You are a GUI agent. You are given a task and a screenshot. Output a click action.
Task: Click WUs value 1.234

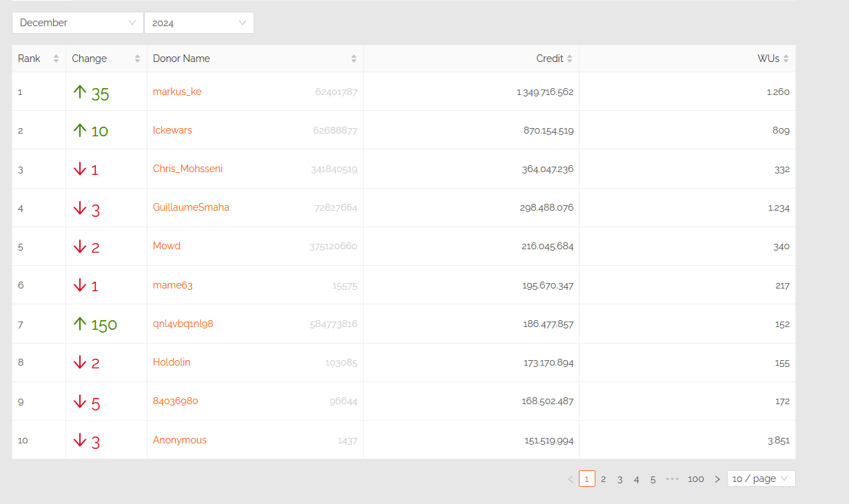point(779,208)
